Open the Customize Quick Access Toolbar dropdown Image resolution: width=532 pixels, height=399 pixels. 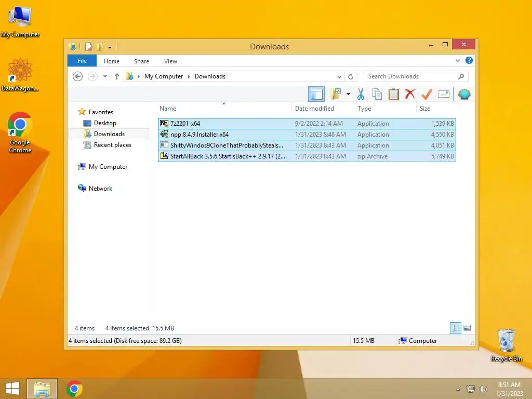(110, 47)
